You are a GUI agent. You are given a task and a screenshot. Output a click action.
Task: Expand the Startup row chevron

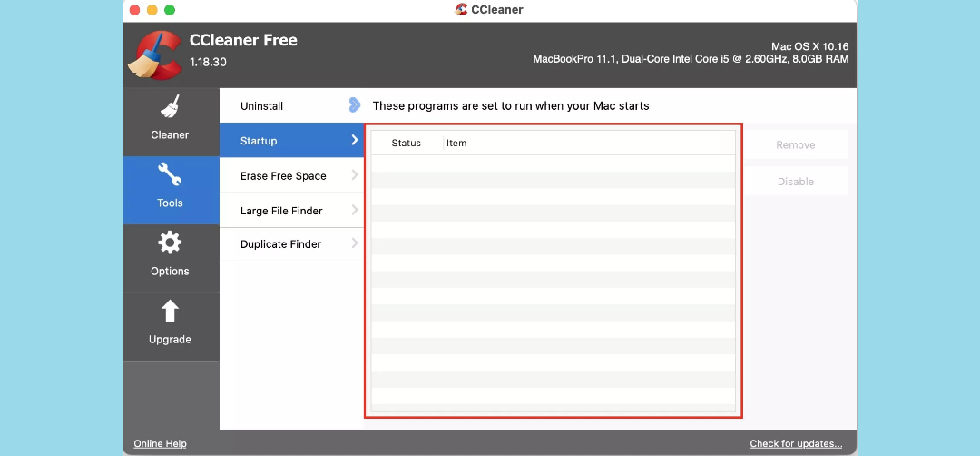click(355, 140)
